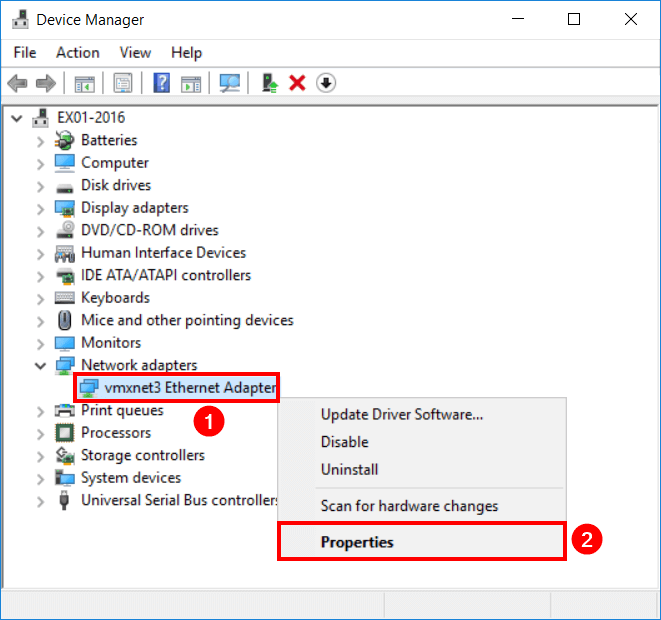The height and width of the screenshot is (620, 661).
Task: Expand the Batteries category
Action: point(41,141)
